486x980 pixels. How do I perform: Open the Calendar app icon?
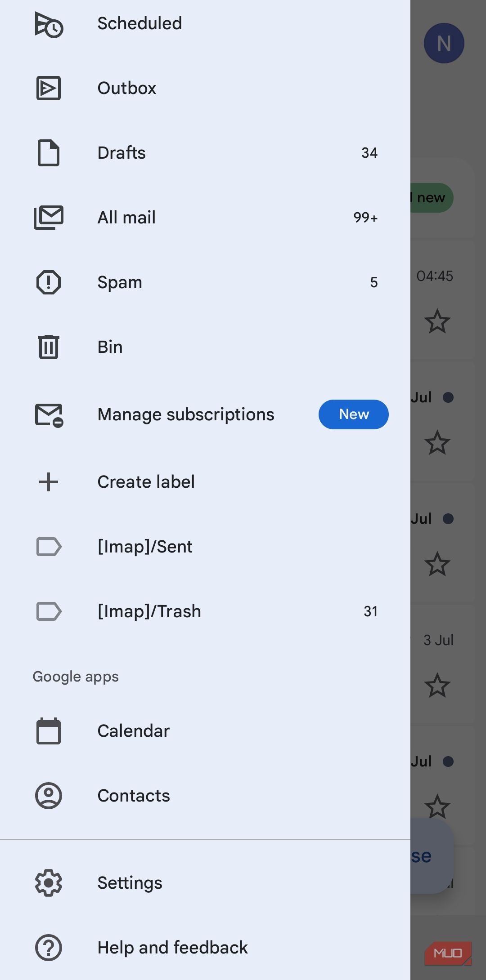point(49,731)
